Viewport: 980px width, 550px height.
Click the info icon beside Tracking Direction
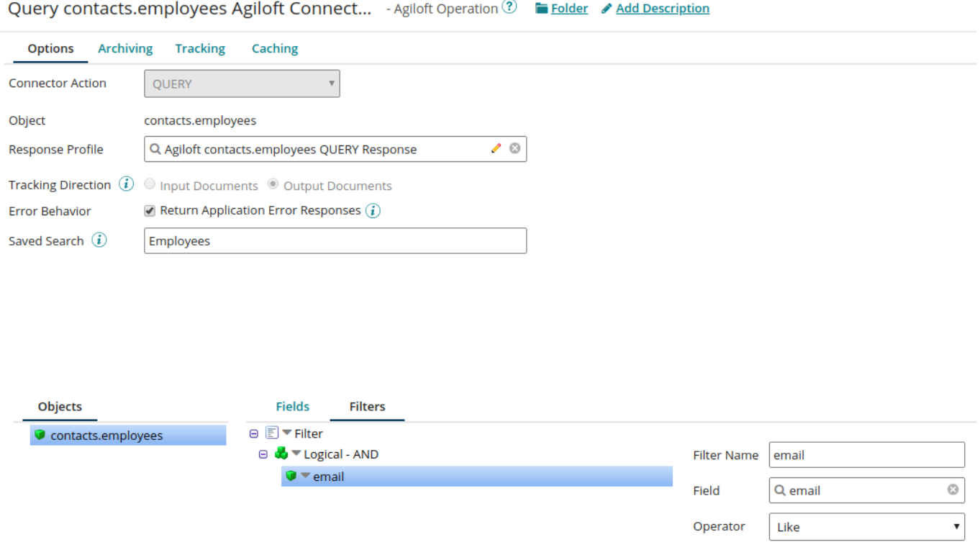point(126,184)
